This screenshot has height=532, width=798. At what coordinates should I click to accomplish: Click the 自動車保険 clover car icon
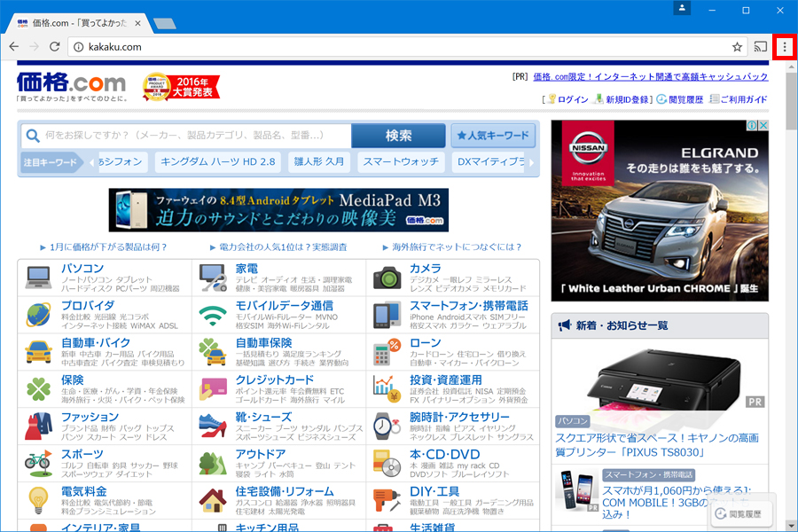[x=213, y=352]
